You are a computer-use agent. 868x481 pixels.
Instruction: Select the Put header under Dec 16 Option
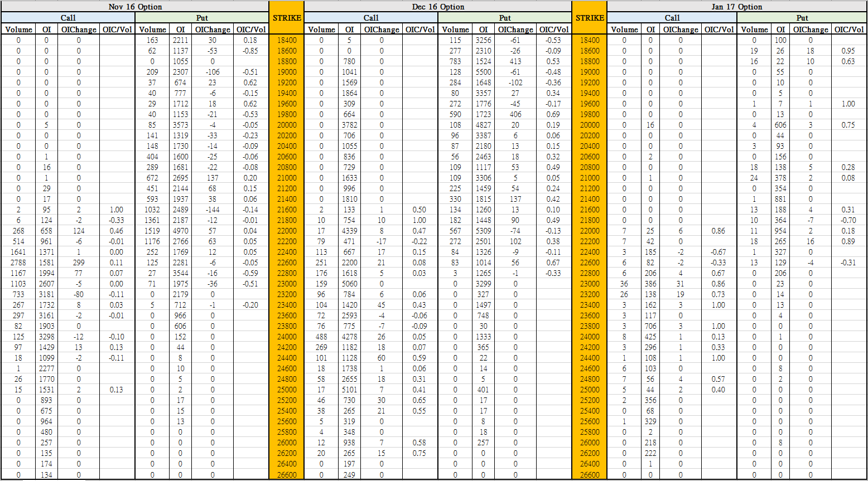505,18
